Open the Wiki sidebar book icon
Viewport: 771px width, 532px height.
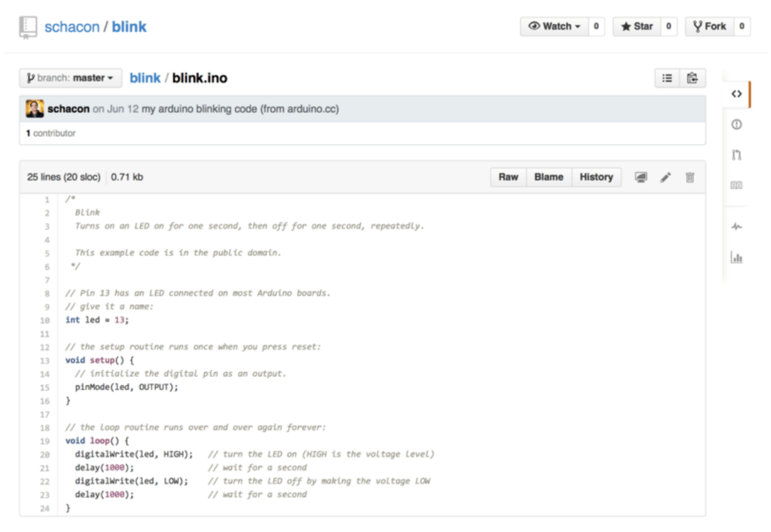pos(737,185)
